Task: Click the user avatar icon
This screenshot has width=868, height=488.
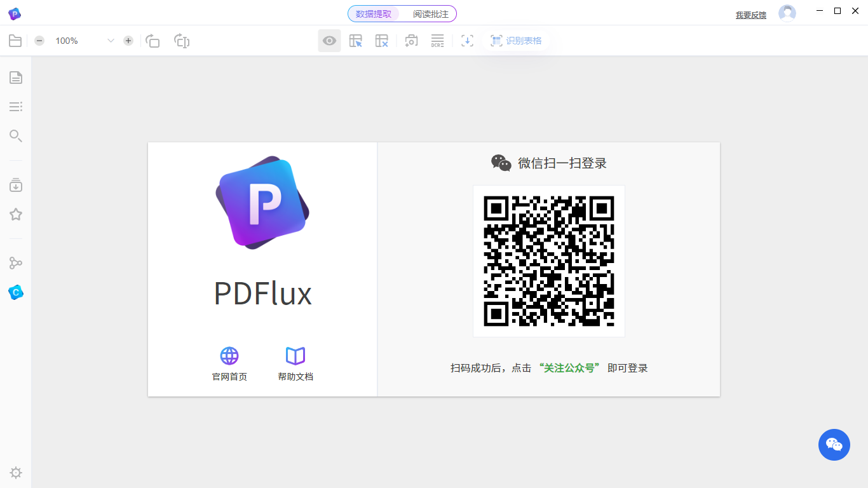Action: [787, 13]
